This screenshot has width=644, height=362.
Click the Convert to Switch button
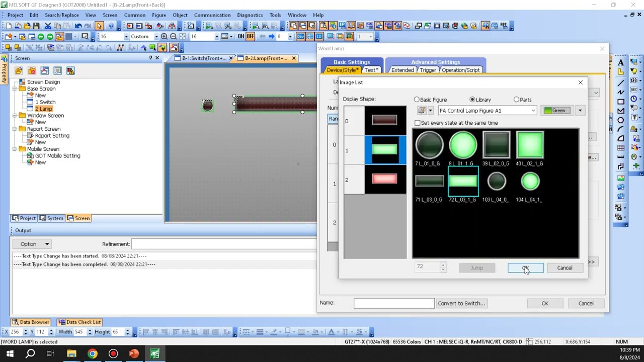point(461,303)
